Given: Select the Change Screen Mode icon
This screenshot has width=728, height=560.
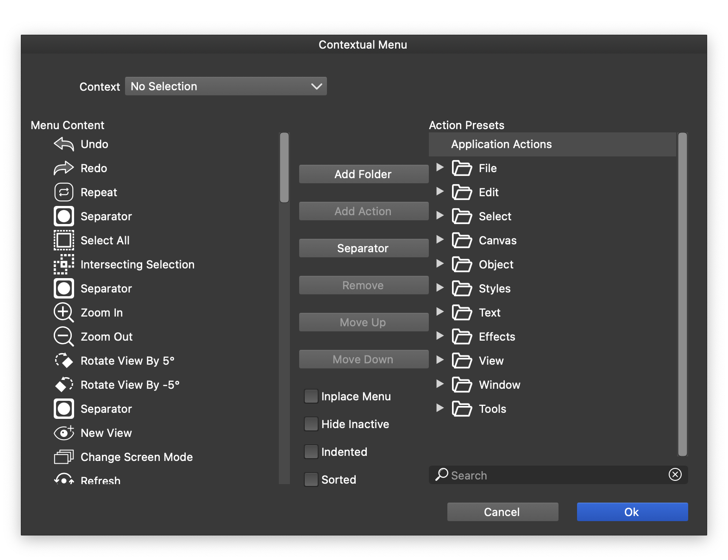Looking at the screenshot, I should (x=63, y=457).
